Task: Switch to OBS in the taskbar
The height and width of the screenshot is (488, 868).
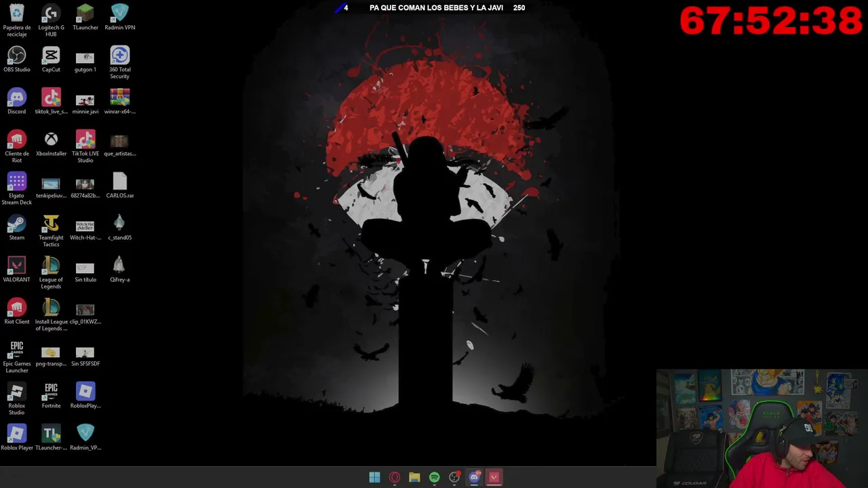Action: click(x=454, y=477)
